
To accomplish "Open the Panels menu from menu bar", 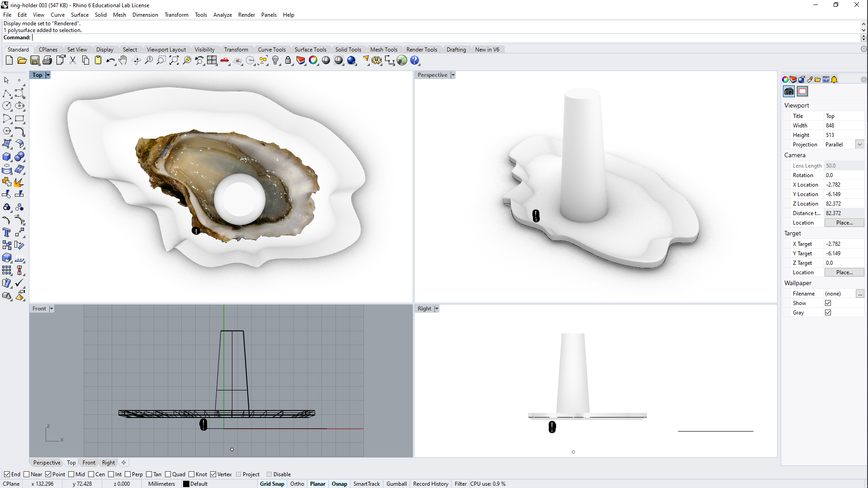I will (268, 14).
